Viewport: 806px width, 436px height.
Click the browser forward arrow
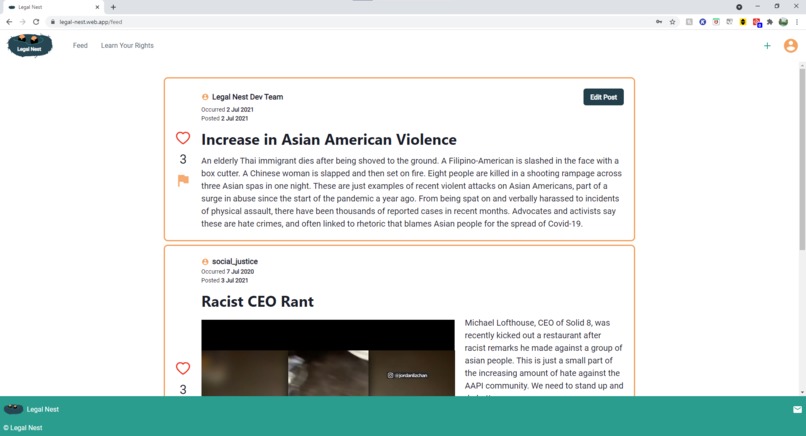[x=23, y=22]
